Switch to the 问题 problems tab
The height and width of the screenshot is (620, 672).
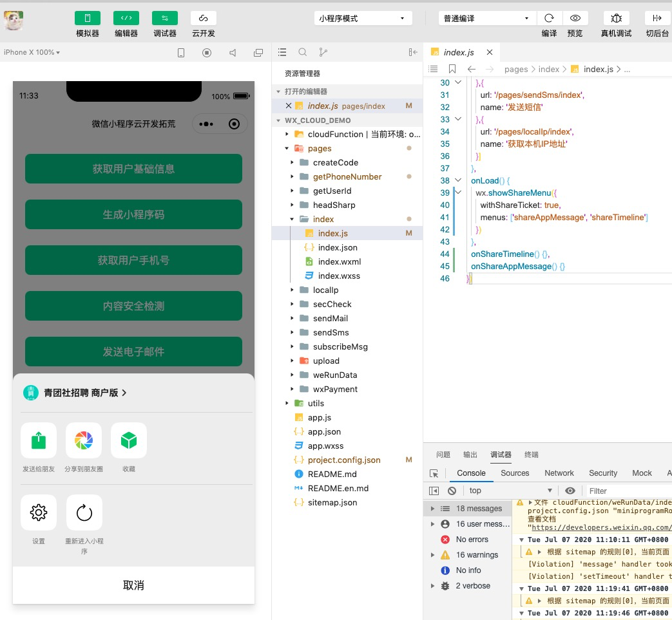pos(443,455)
